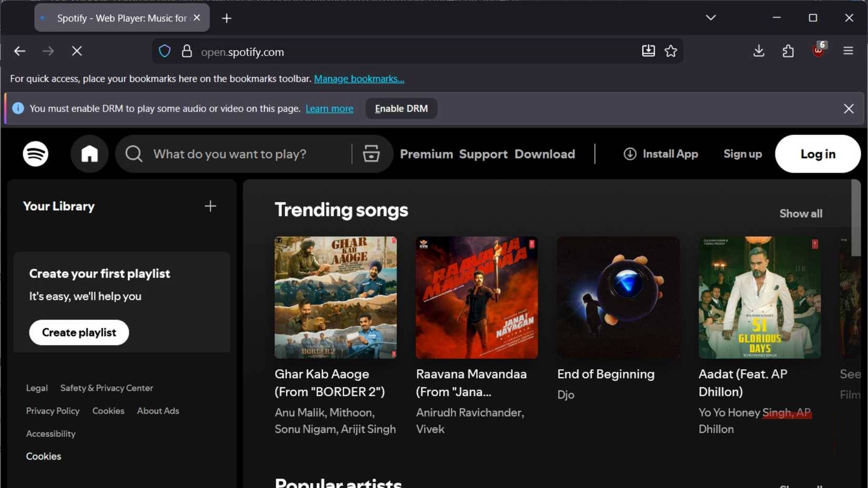Open site information via the padlock icon
Screen dimensions: 868x488
point(187,51)
